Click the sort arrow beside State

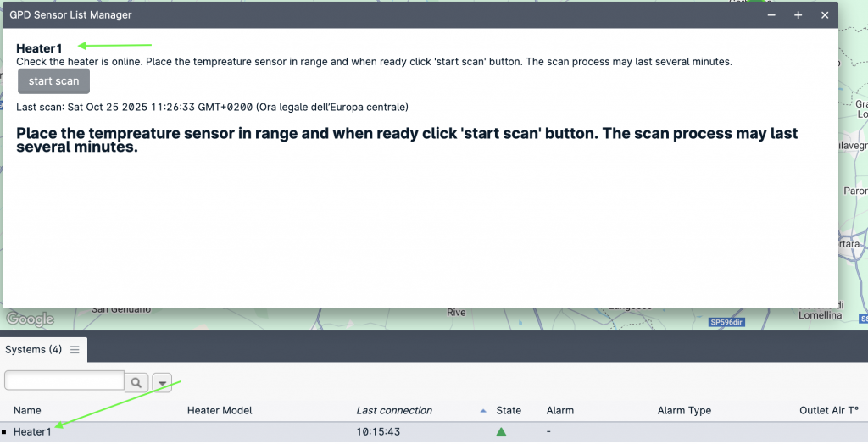[x=483, y=410]
